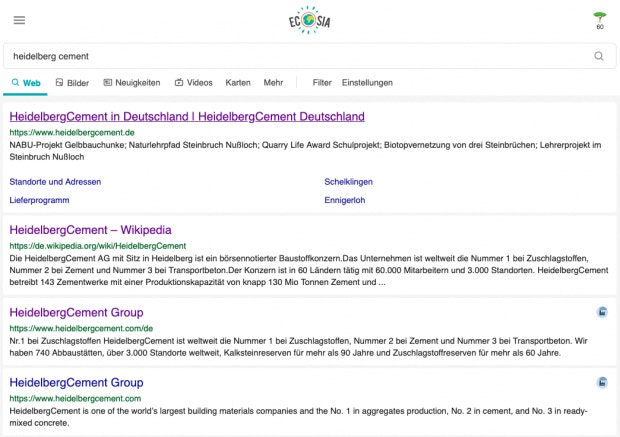Open HeidelbergCement in Deutschland result
620x437 pixels.
(x=187, y=117)
